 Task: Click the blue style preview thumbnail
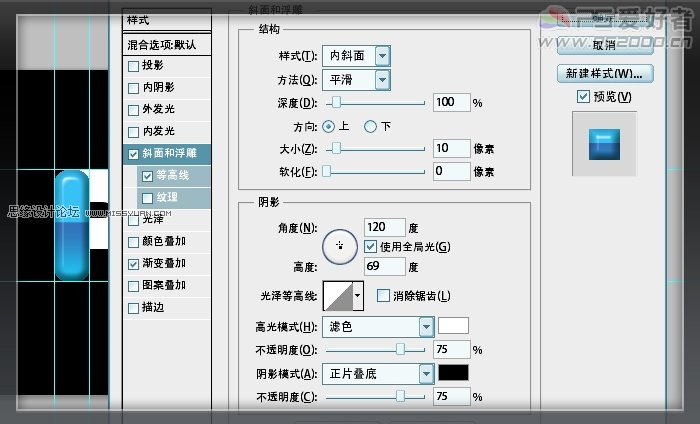click(604, 144)
